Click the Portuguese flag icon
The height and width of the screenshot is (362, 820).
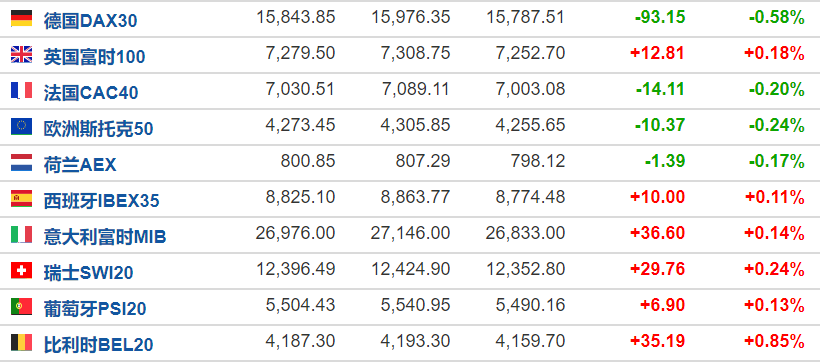(21, 307)
